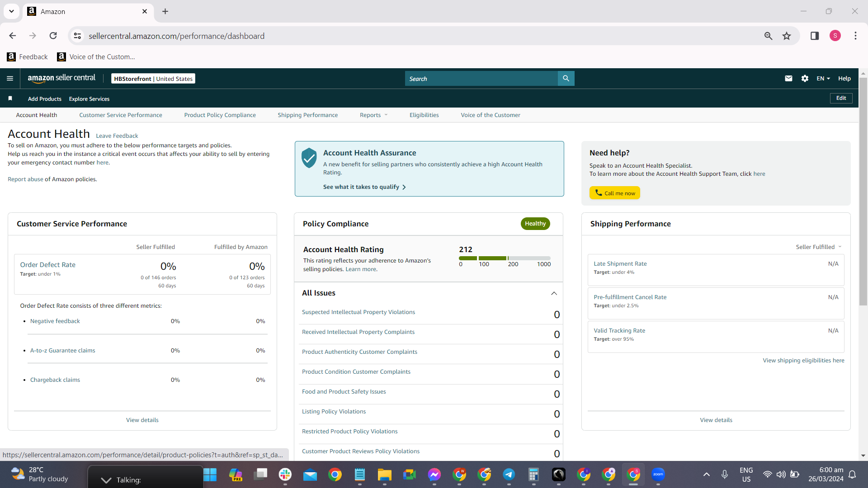
Task: Bookmark this page with the star icon
Action: click(787, 36)
